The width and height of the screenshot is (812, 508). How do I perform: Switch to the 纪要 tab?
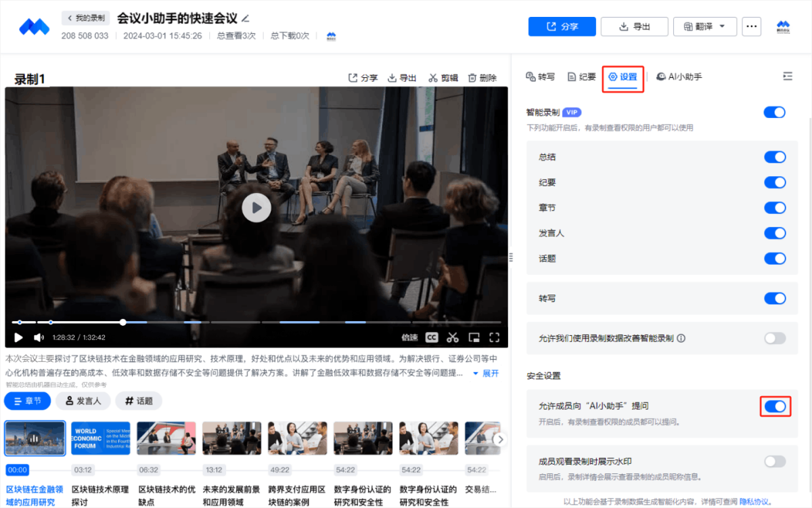point(582,77)
